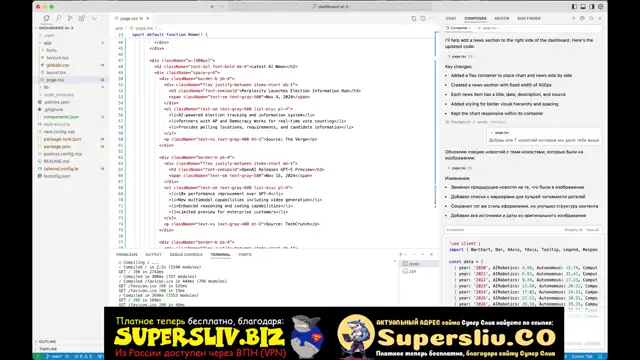This screenshot has height=360, width=640.
Task: Go back with the title bar arrow
Action: click(x=212, y=7)
